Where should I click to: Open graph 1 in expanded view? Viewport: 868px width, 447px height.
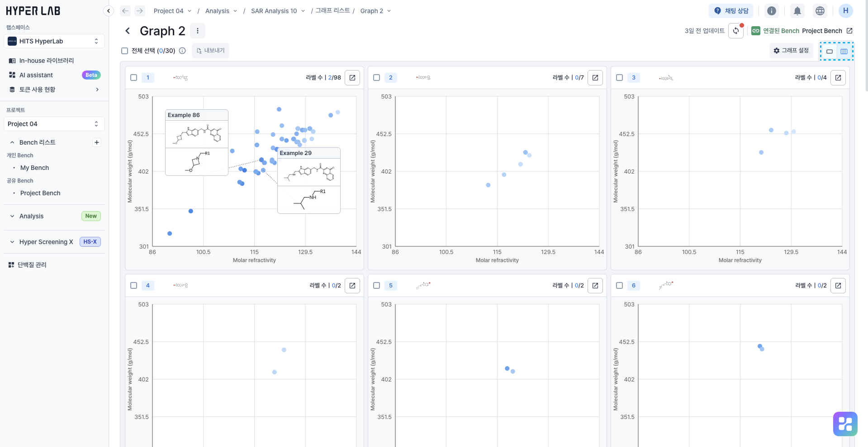point(352,78)
